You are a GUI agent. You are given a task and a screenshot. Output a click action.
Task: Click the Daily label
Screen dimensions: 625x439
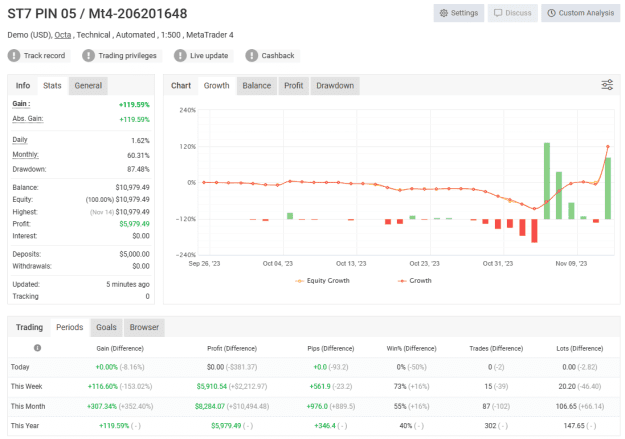[x=20, y=140]
